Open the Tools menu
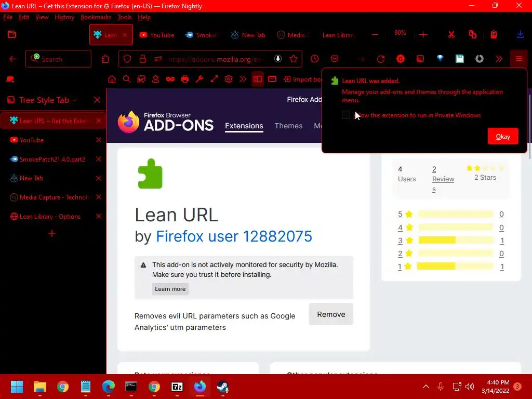This screenshot has width=532, height=399. click(x=125, y=17)
